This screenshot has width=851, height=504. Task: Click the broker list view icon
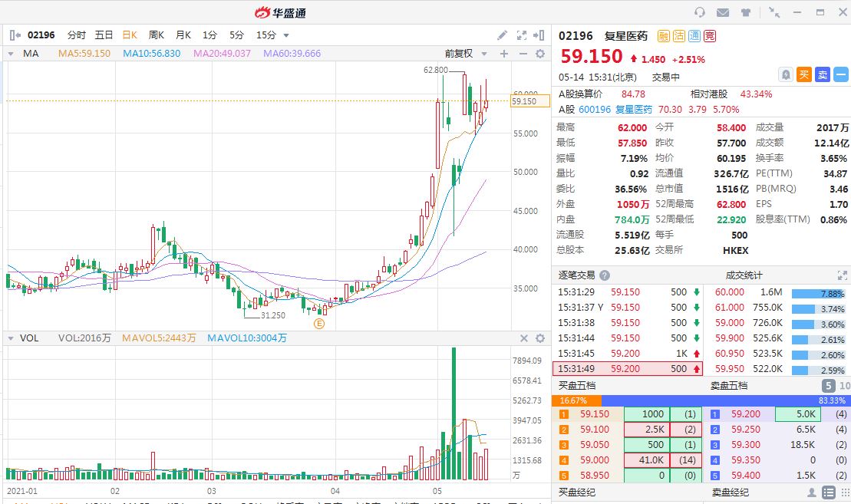828,492
